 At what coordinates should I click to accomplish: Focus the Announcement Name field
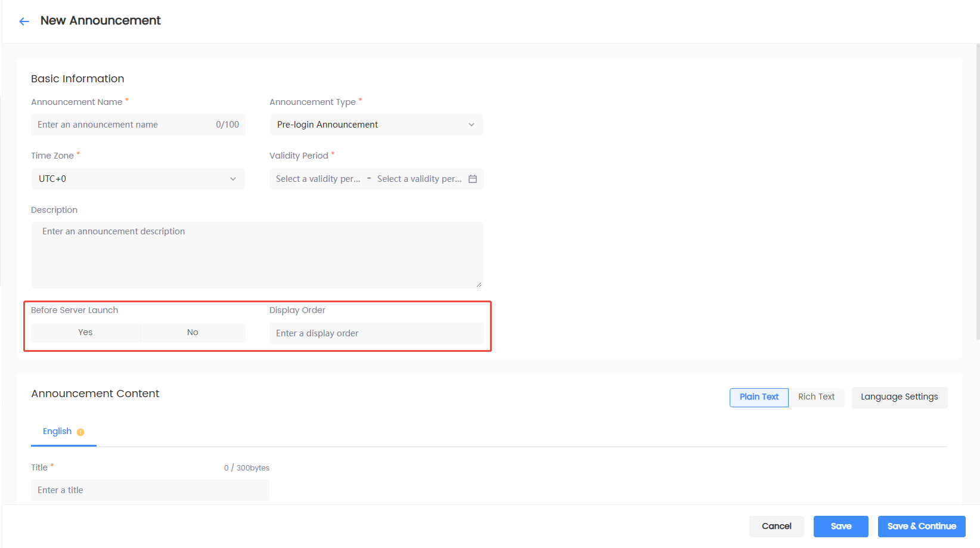click(138, 125)
